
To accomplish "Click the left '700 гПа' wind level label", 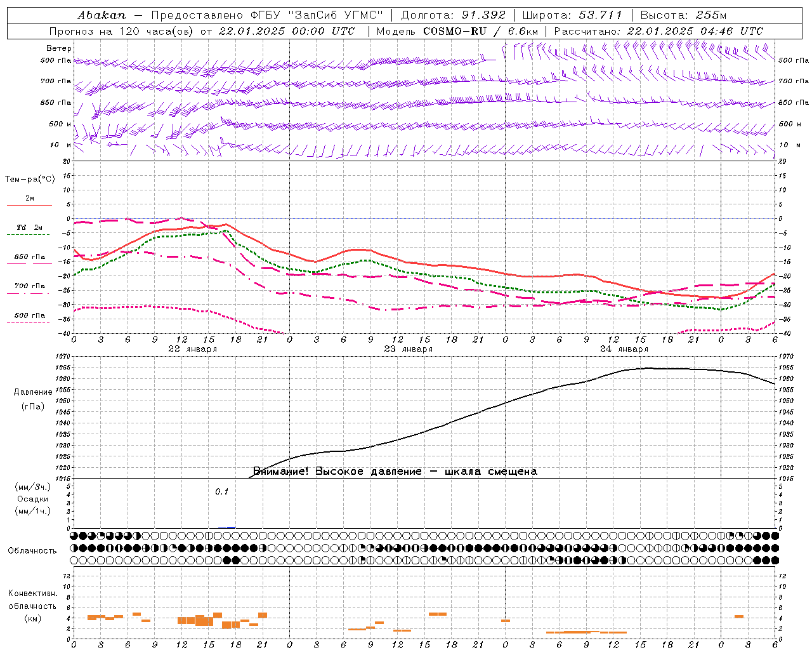I will click(56, 81).
